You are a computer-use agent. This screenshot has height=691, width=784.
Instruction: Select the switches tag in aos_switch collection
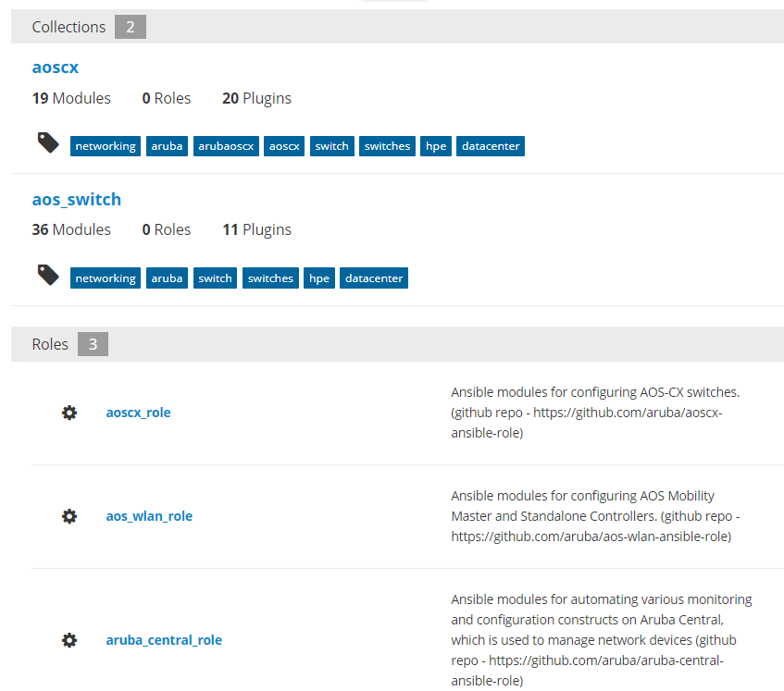(270, 278)
